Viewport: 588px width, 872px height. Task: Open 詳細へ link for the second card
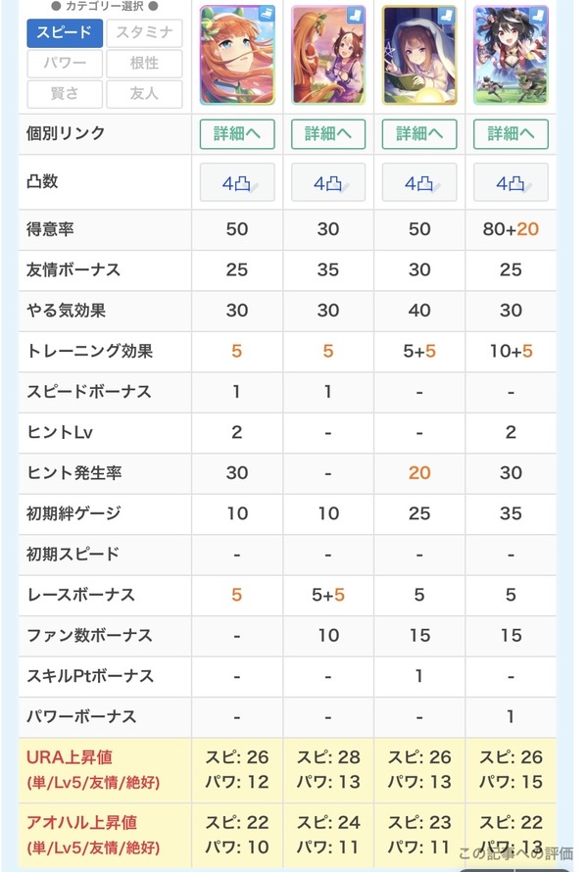click(328, 134)
